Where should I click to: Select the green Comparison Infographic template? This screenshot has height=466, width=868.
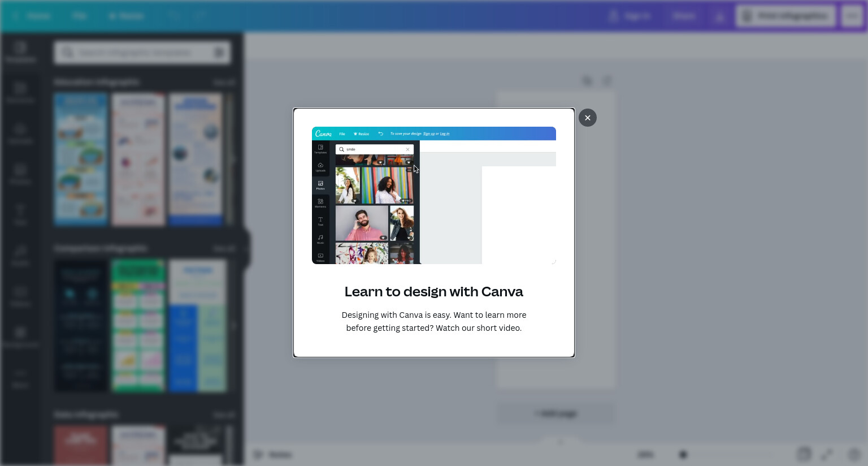[x=138, y=326]
